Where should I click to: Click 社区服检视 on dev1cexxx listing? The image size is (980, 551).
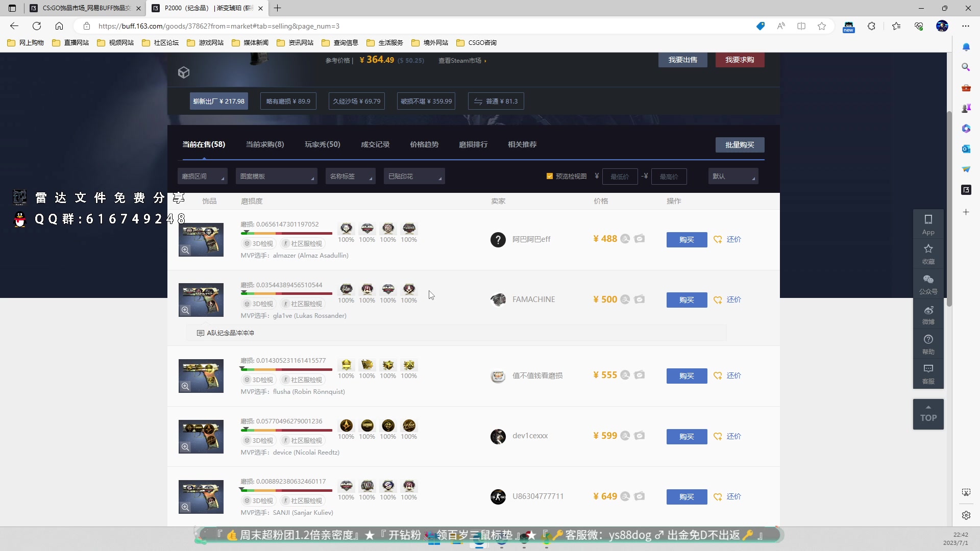click(303, 441)
